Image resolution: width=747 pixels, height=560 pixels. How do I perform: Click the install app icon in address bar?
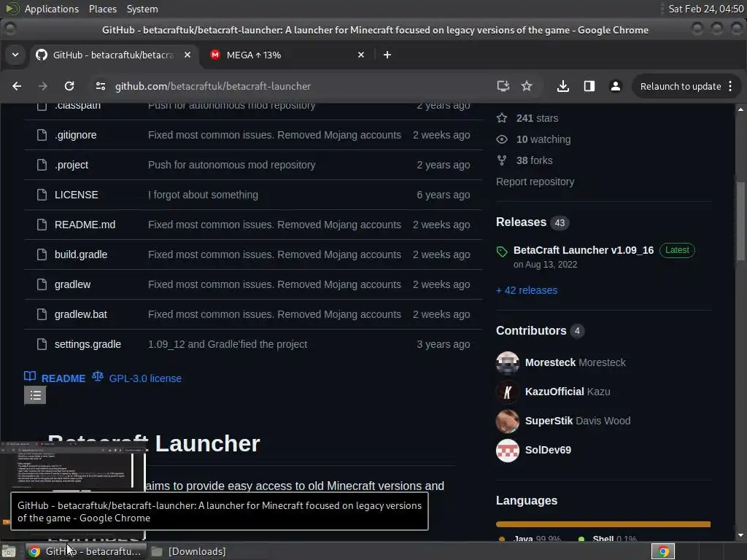[x=503, y=86]
